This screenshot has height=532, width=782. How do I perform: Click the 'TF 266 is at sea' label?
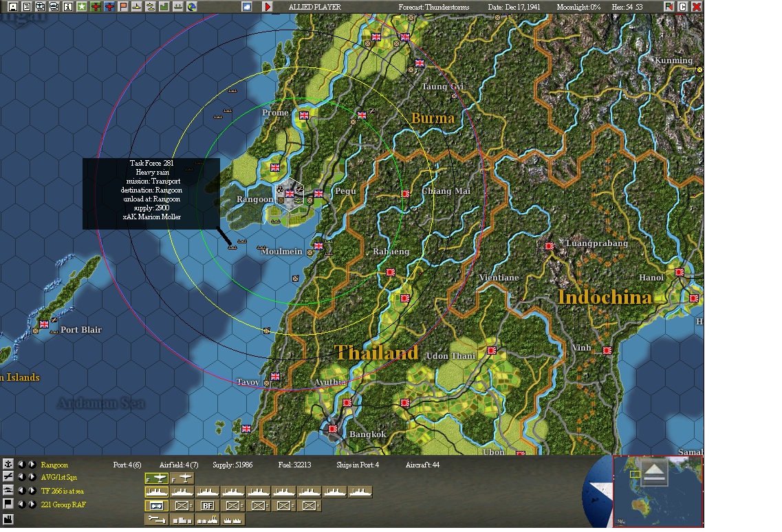[x=63, y=491]
